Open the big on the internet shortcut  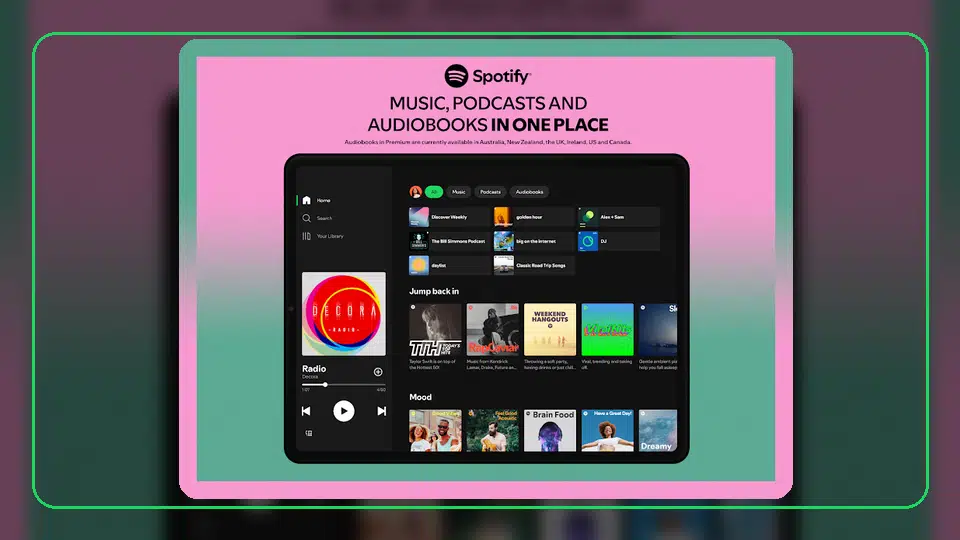tap(534, 241)
